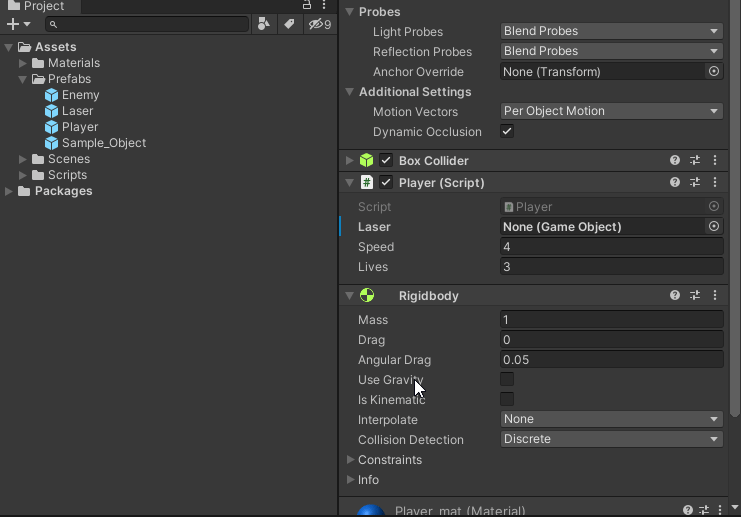The height and width of the screenshot is (517, 741).
Task: Click the Sample_Object prefab cube icon
Action: click(52, 143)
